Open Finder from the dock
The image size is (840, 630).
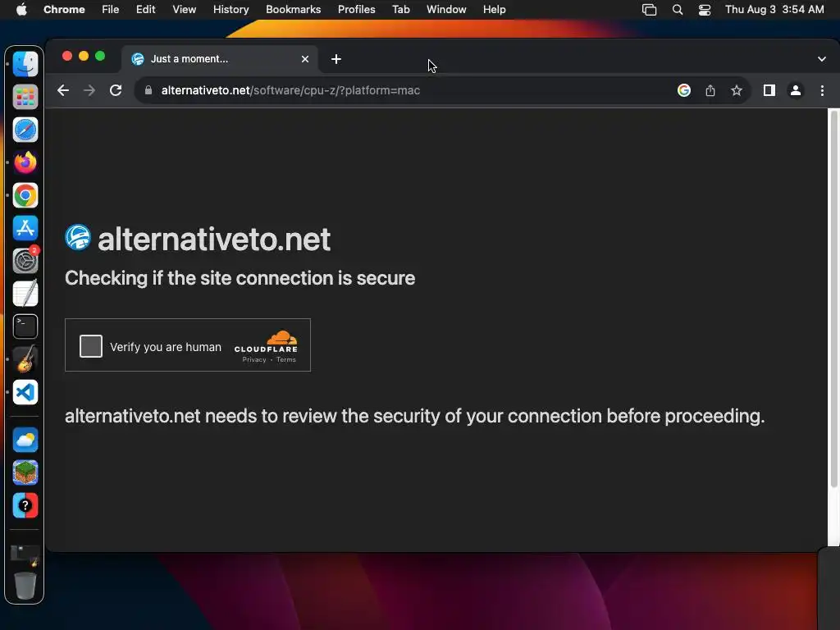point(25,64)
